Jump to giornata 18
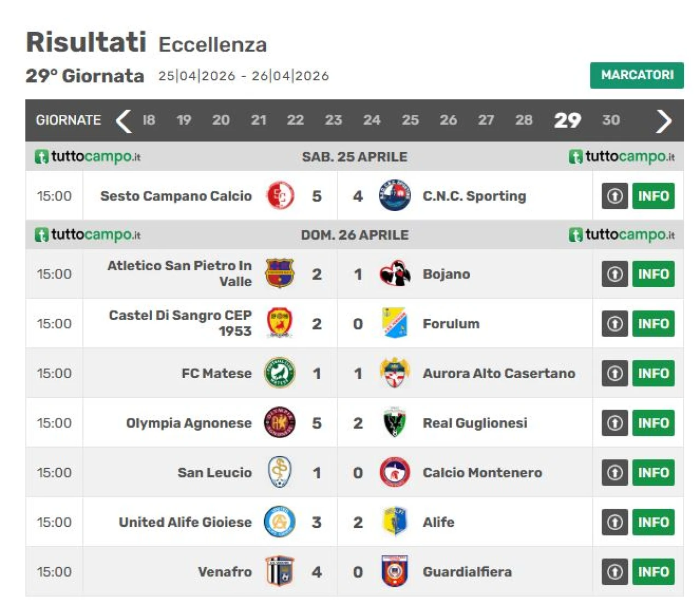Image resolution: width=700 pixels, height=605 pixels. click(x=149, y=120)
